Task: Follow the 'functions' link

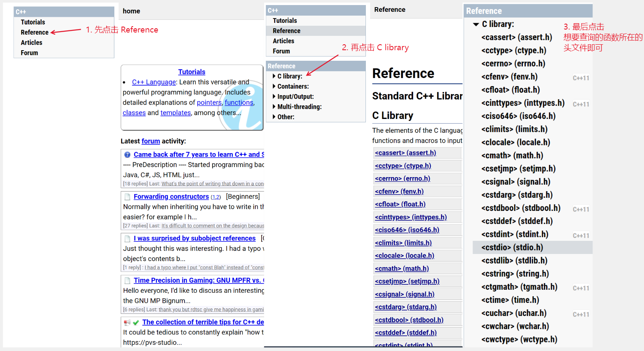Action: (239, 103)
